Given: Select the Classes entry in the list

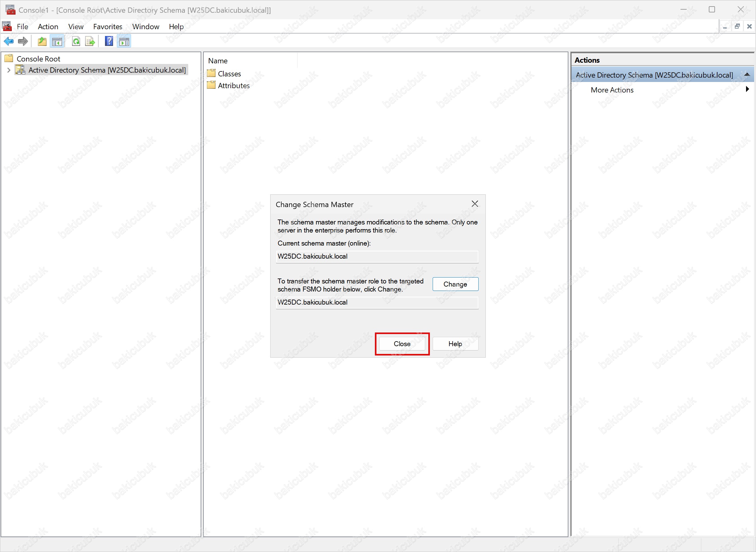Looking at the screenshot, I should point(229,74).
